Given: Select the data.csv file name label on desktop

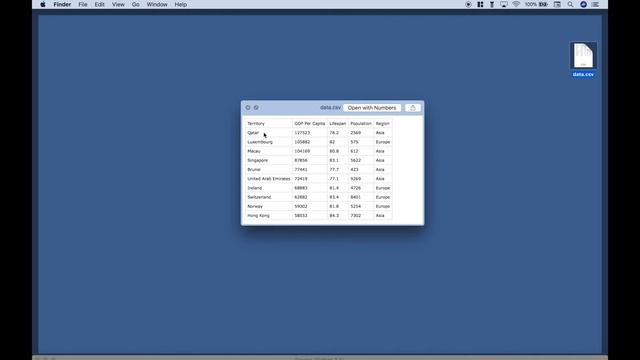Looking at the screenshot, I should pos(583,74).
